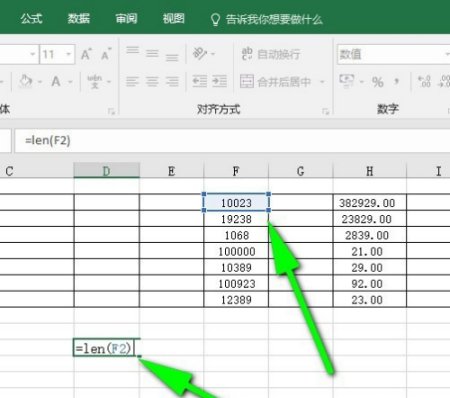Screen dimensions: 450x398
Task: Click the decrease indent icon
Action: click(x=200, y=81)
